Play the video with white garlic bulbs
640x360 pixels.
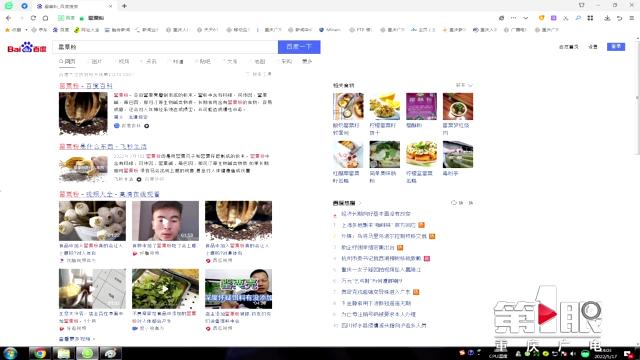(92, 221)
